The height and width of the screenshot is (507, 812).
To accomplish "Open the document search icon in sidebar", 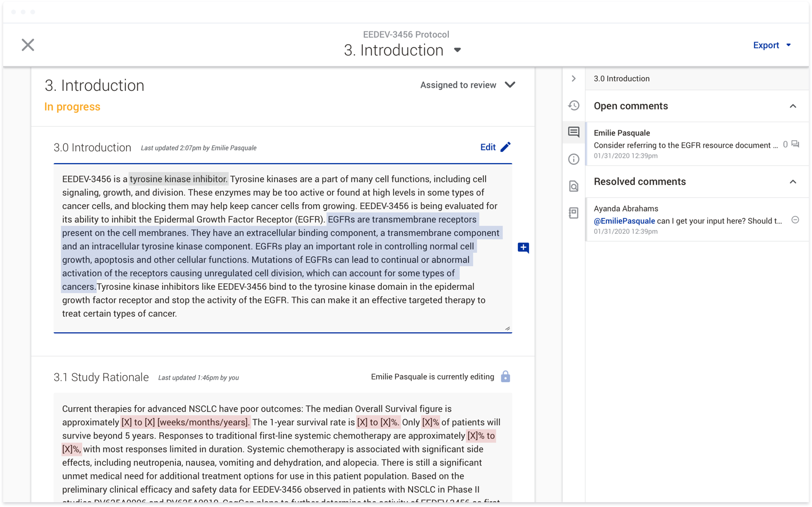I will coord(574,186).
